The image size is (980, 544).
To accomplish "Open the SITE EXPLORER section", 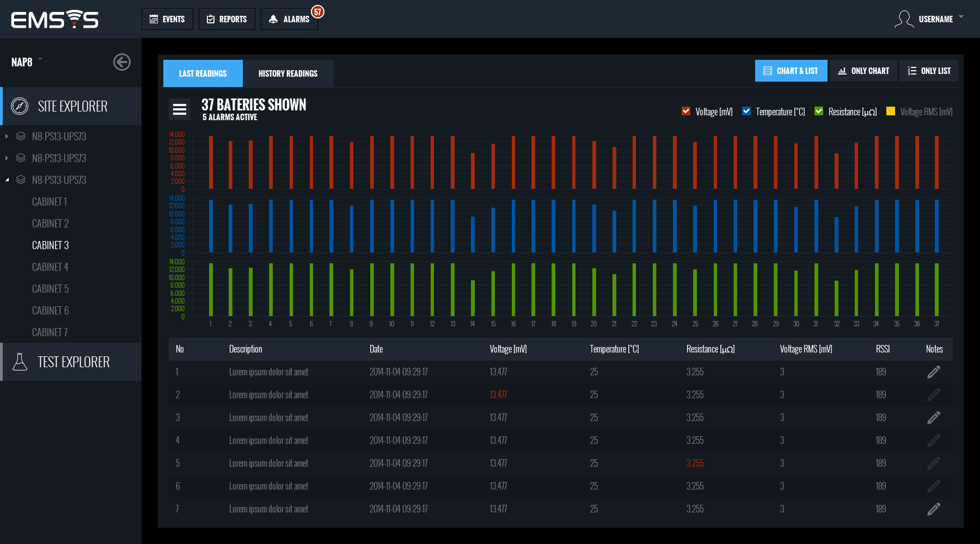I will (72, 106).
